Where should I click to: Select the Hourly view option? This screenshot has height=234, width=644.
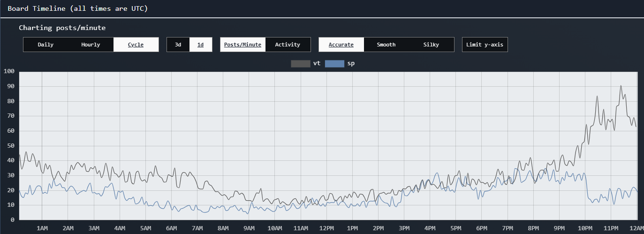(x=91, y=45)
